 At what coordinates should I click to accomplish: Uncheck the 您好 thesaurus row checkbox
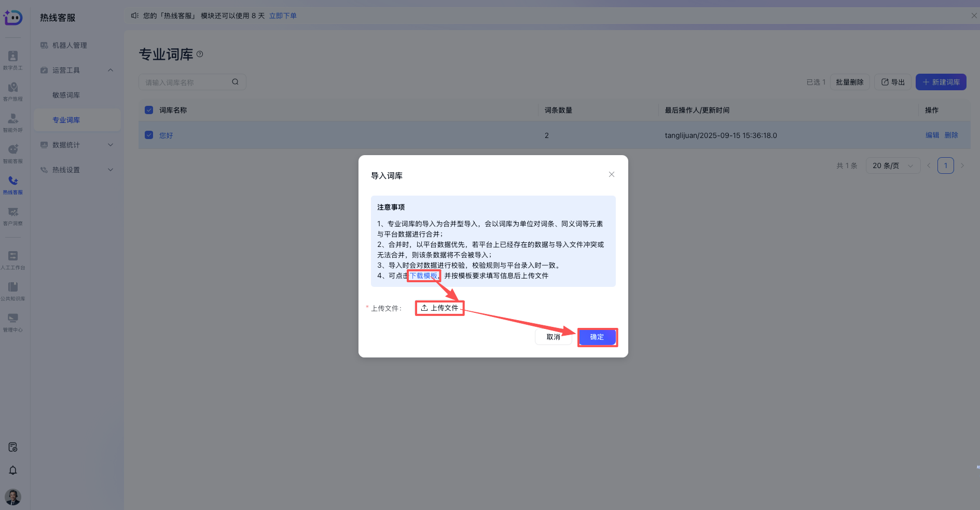tap(149, 135)
